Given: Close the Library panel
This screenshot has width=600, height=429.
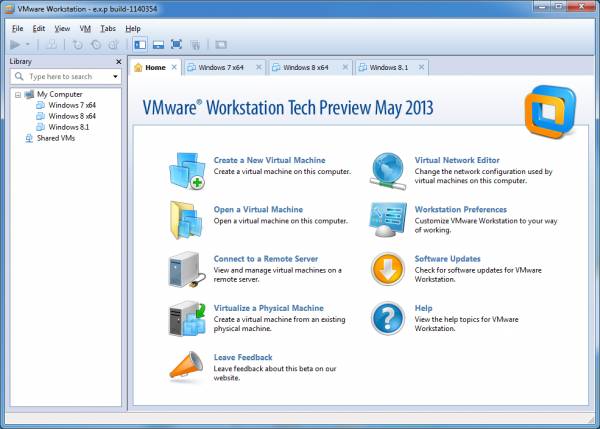Looking at the screenshot, I should pos(119,62).
